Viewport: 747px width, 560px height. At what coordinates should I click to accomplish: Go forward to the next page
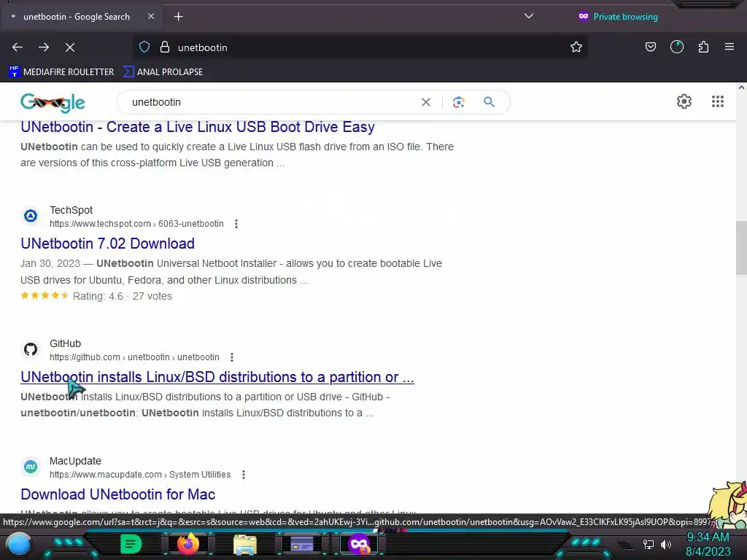pyautogui.click(x=44, y=47)
